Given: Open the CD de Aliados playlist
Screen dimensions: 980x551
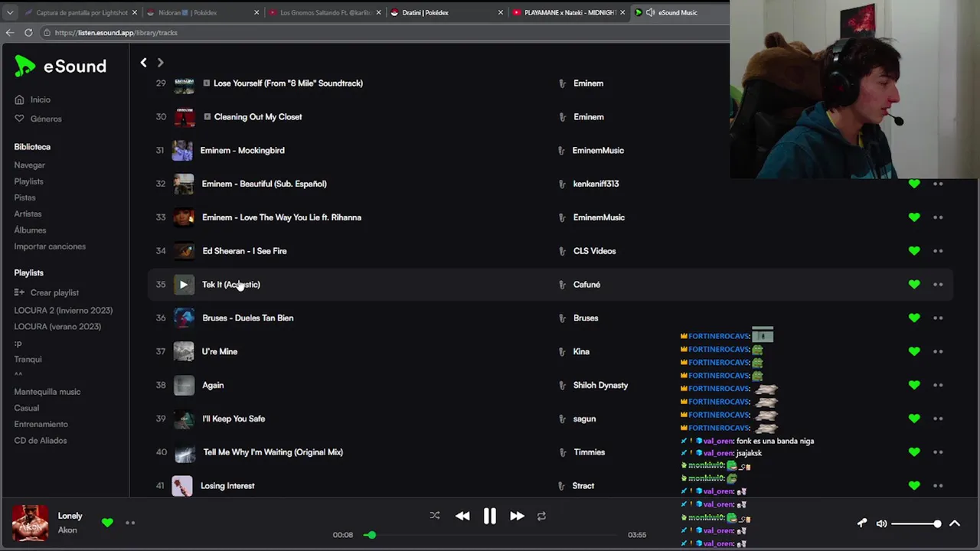Looking at the screenshot, I should pos(41,441).
